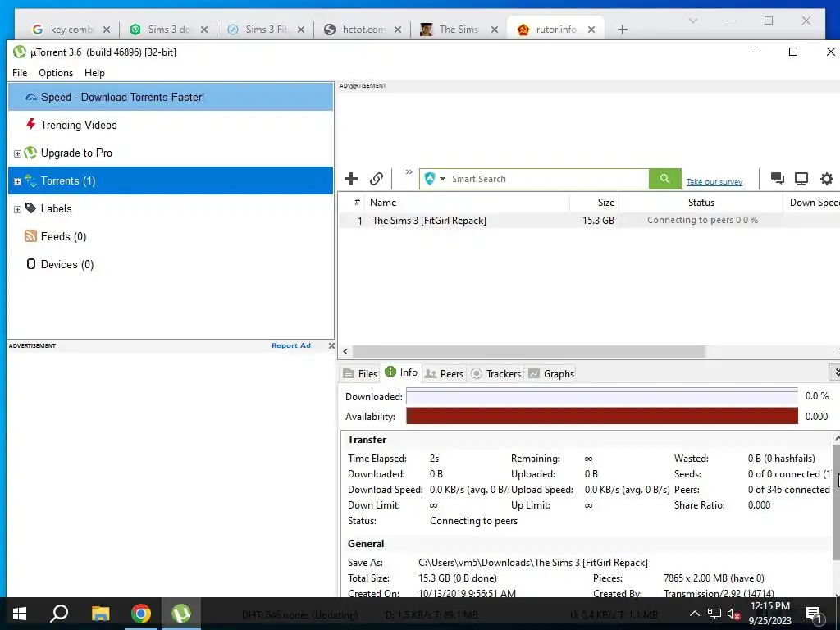Viewport: 840px width, 630px height.
Task: Select Speed - Download Torrents Faster! item
Action: pyautogui.click(x=171, y=97)
